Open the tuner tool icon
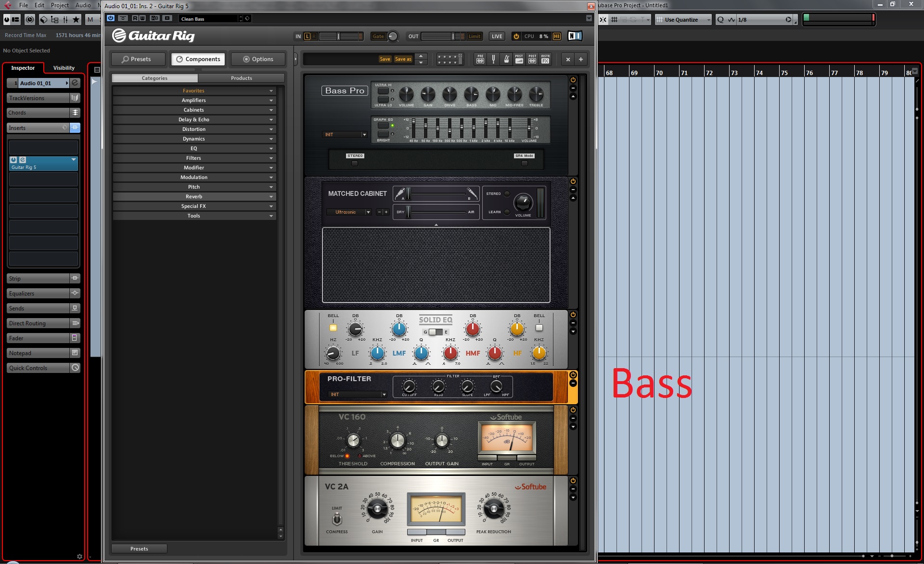The height and width of the screenshot is (564, 924). pos(493,59)
